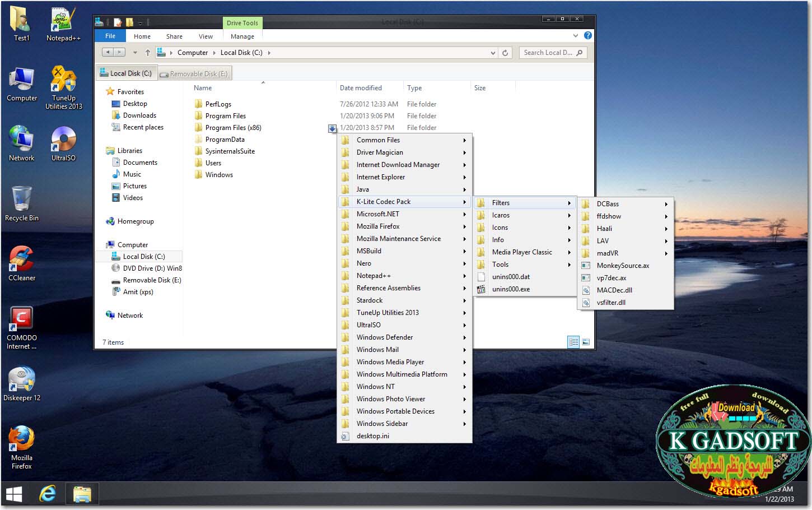Launch COMODO Internet Security shortcut
The image size is (812, 510).
22,328
